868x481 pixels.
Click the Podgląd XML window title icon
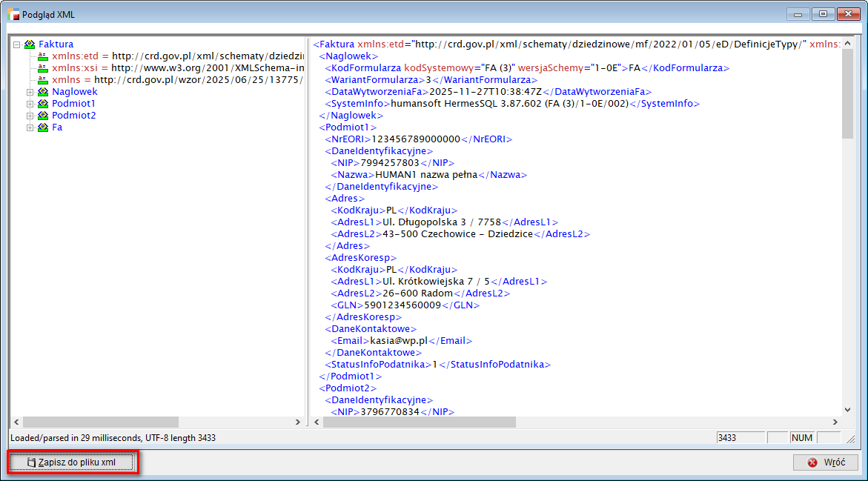coord(11,15)
